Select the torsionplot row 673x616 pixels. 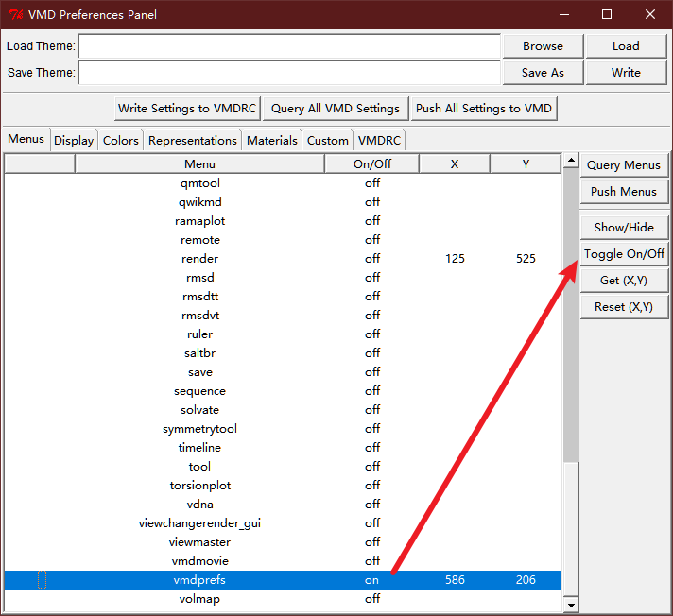click(283, 486)
